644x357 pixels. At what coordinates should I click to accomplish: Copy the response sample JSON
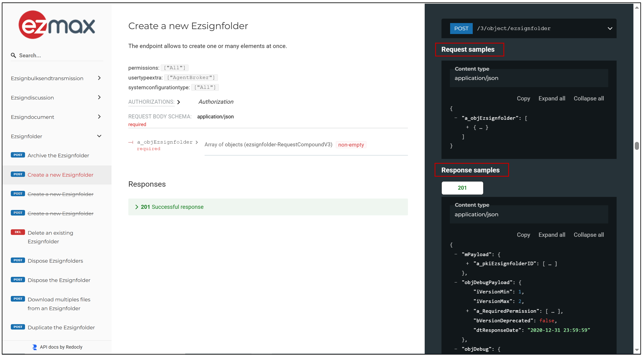coord(523,235)
